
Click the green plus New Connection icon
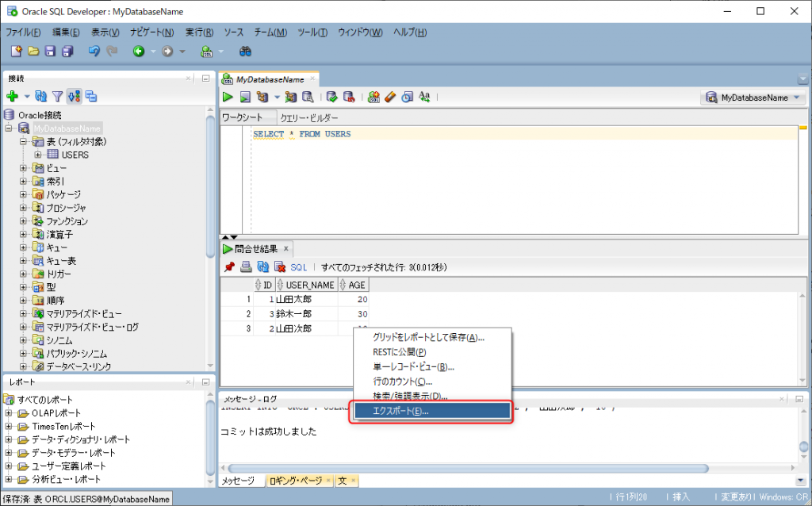[x=13, y=96]
